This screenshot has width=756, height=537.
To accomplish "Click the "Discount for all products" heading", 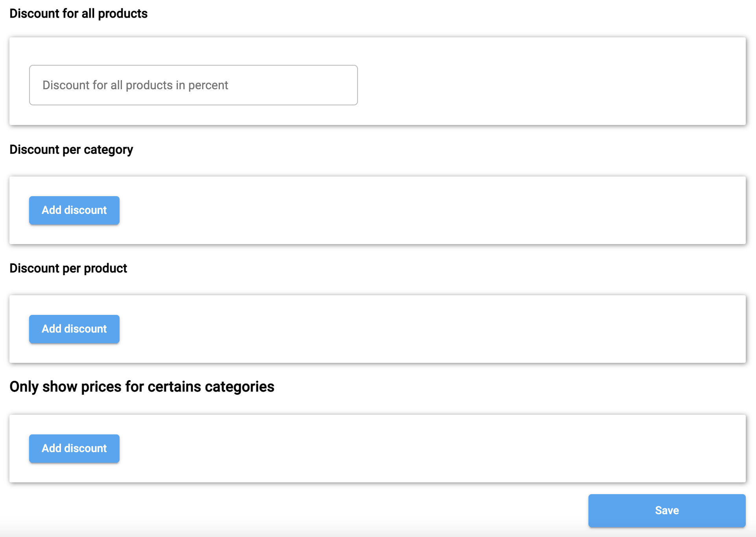I will pos(78,13).
